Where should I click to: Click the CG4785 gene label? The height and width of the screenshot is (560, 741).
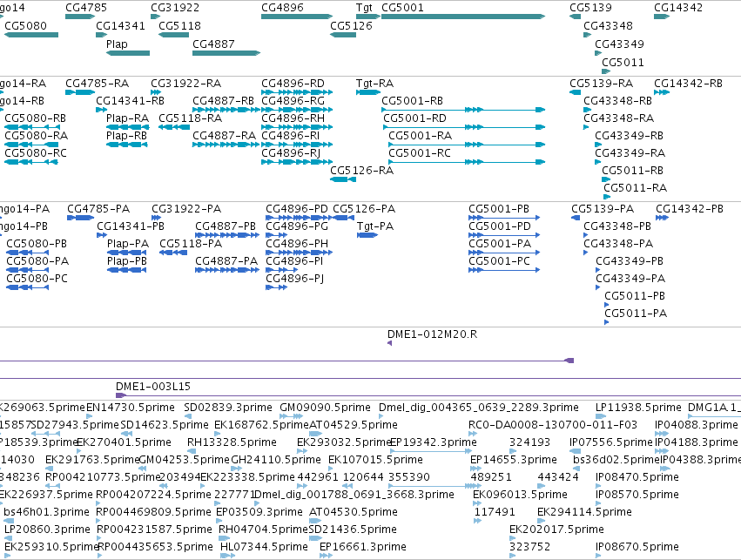coord(86,8)
